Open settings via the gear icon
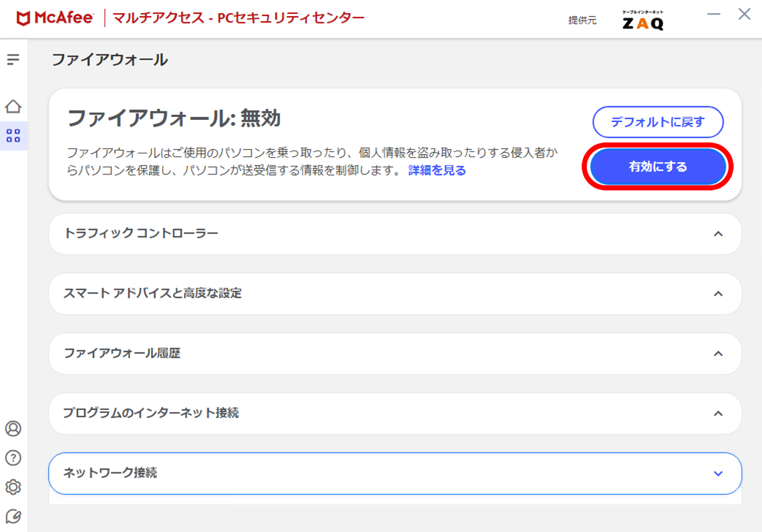Viewport: 762px width, 532px height. pyautogui.click(x=13, y=487)
